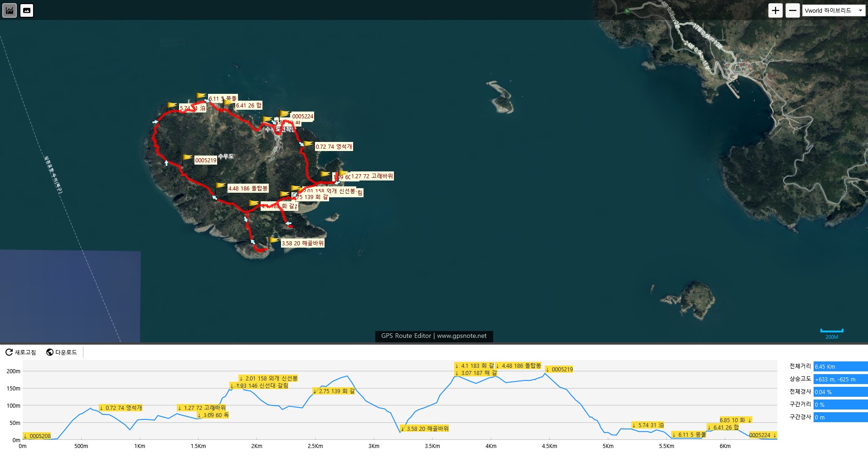This screenshot has width=868, height=458.
Task: Click the chart marker 4.1 183 회 갈
Action: [475, 365]
